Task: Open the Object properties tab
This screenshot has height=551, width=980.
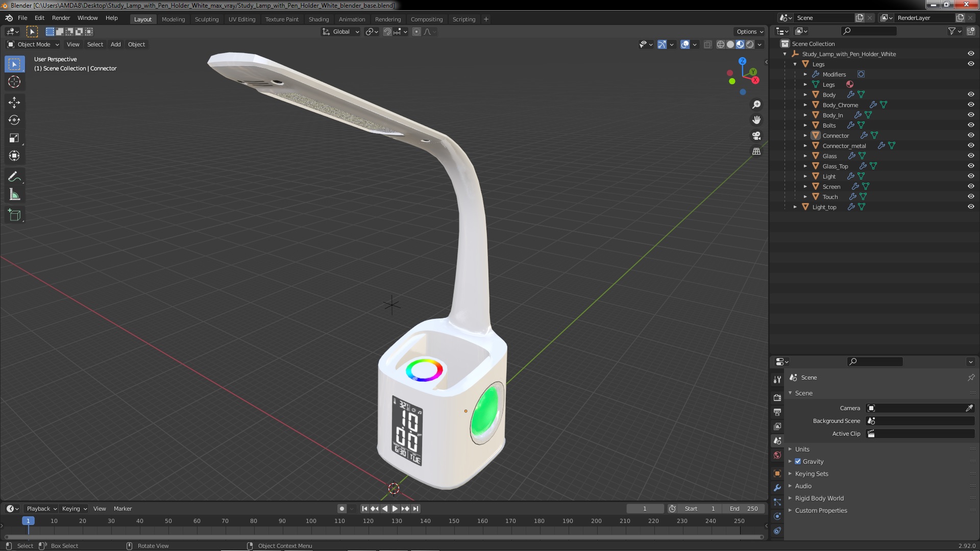Action: click(777, 473)
